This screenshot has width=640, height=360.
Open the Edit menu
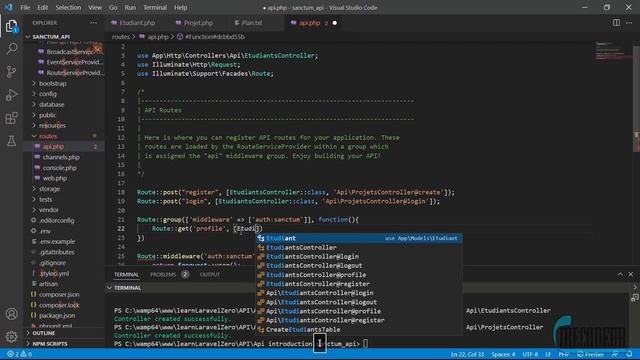(x=42, y=7)
